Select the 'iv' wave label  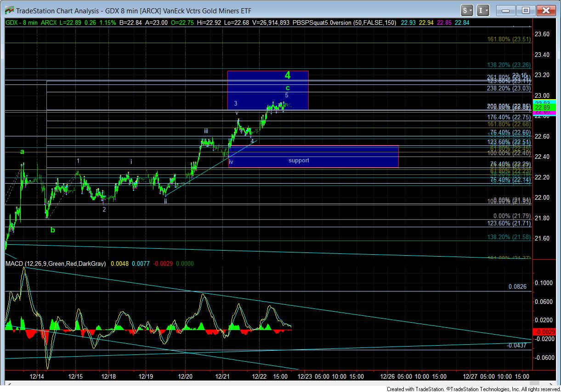pyautogui.click(x=231, y=162)
